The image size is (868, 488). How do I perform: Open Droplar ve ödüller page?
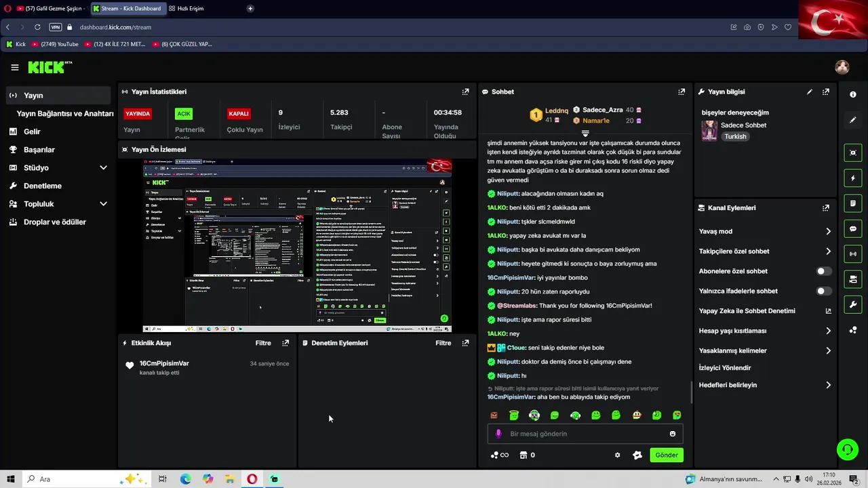pyautogui.click(x=57, y=222)
